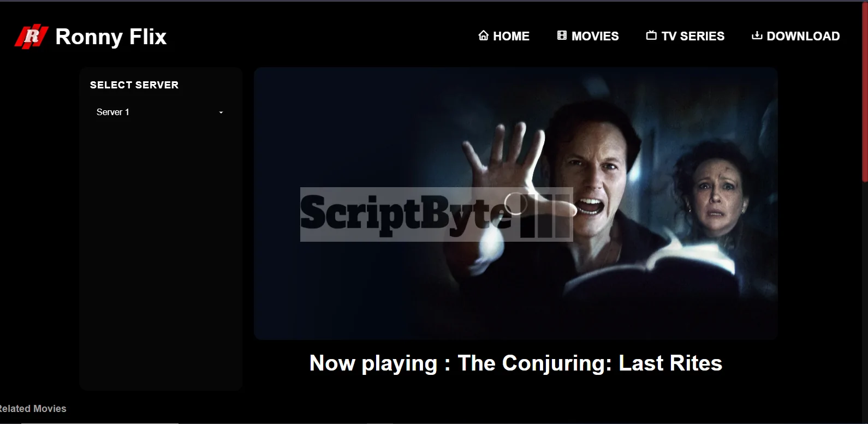The width and height of the screenshot is (868, 424).
Task: Open the MOVIES menu item
Action: point(588,36)
